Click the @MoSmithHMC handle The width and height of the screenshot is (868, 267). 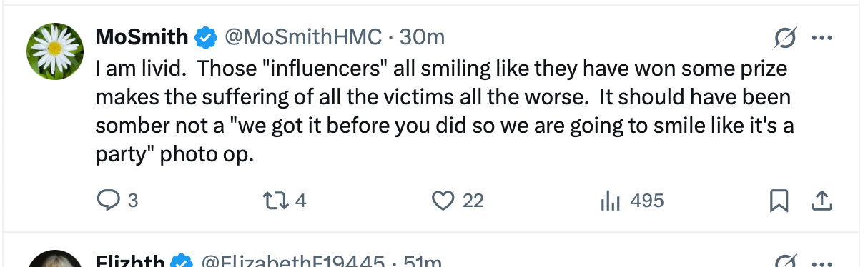303,36
